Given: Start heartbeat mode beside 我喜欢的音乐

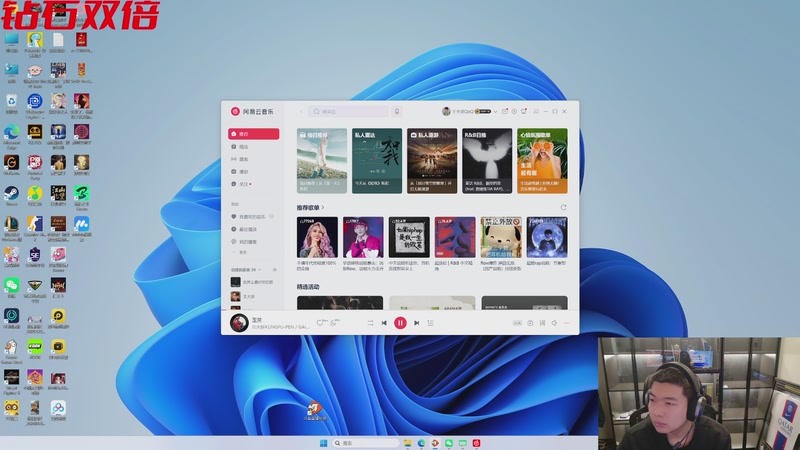Looking at the screenshot, I should tap(272, 217).
